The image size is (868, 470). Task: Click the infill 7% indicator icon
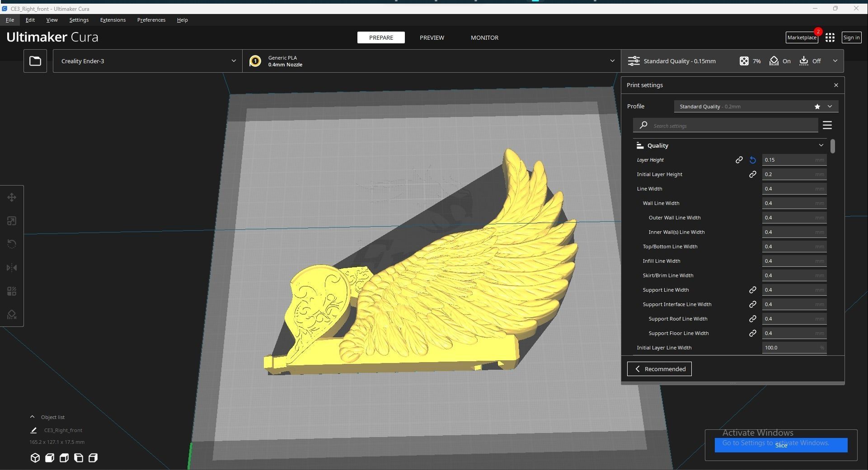coord(744,61)
